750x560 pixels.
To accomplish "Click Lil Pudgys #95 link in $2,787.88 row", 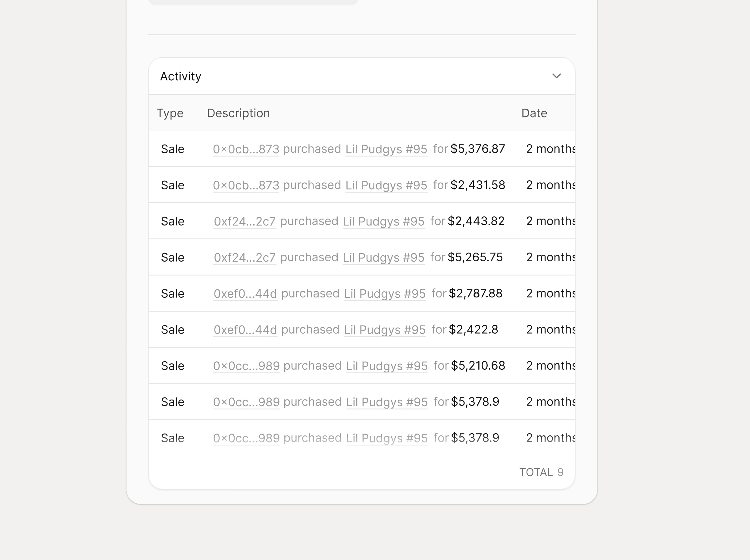I will [x=385, y=294].
